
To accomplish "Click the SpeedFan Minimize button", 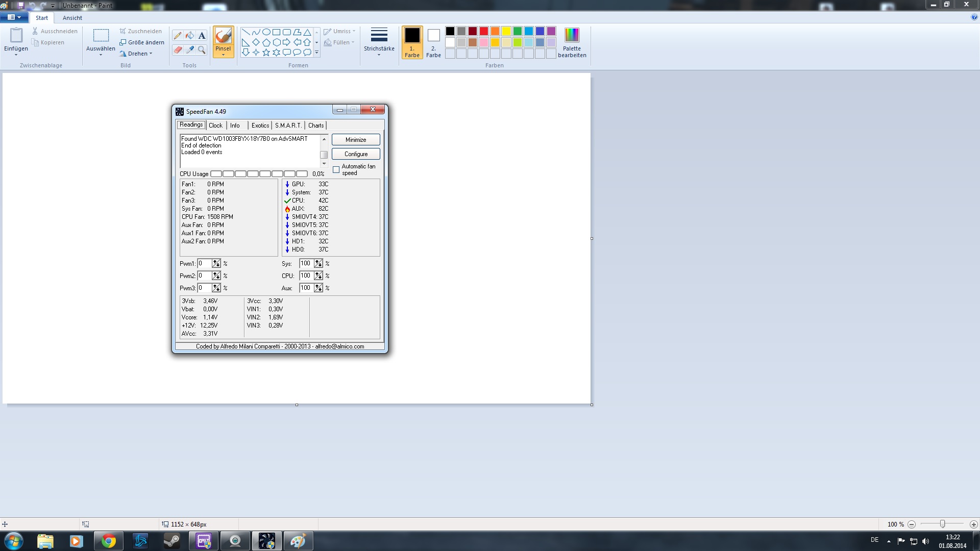I will click(x=356, y=140).
